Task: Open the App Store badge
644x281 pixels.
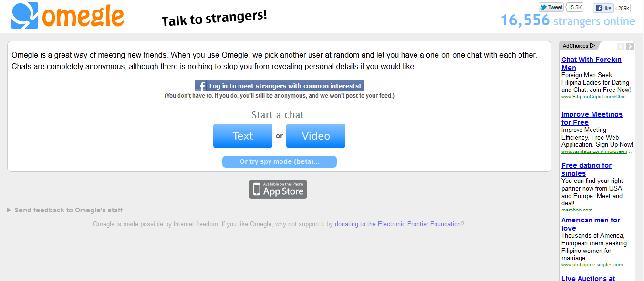Action: (278, 189)
